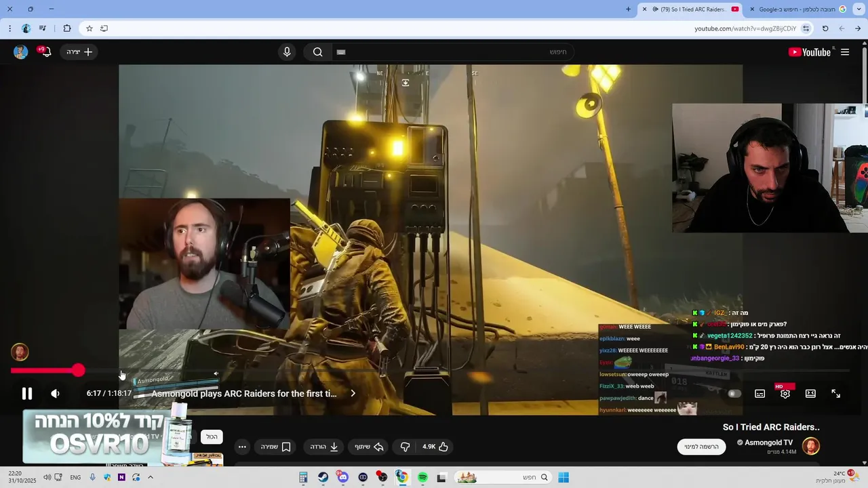Open player settings gear

[x=785, y=393]
